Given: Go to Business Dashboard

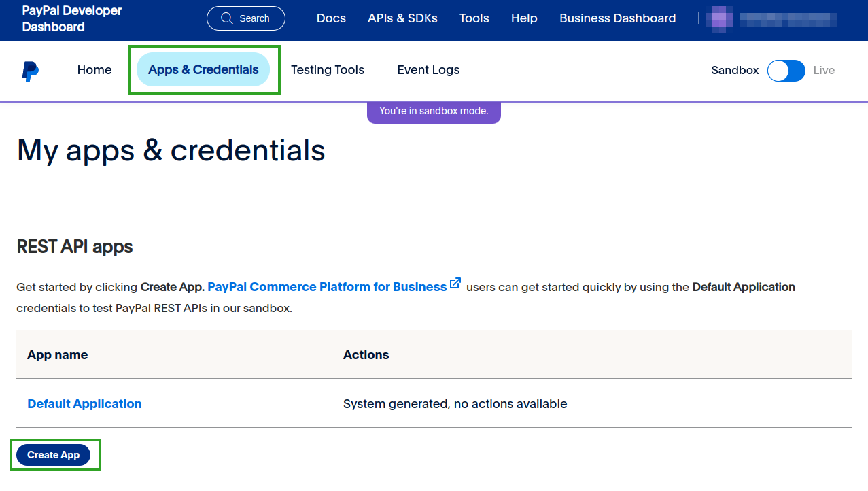Looking at the screenshot, I should pos(618,18).
